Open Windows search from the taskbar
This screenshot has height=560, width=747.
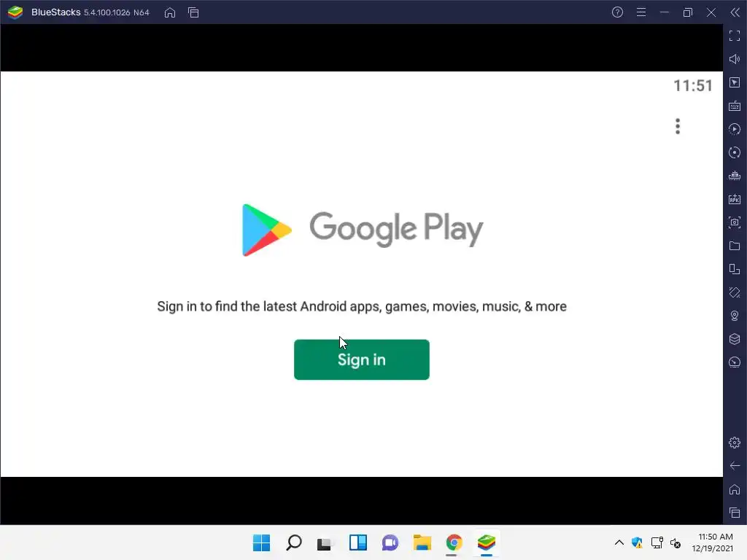pos(293,542)
